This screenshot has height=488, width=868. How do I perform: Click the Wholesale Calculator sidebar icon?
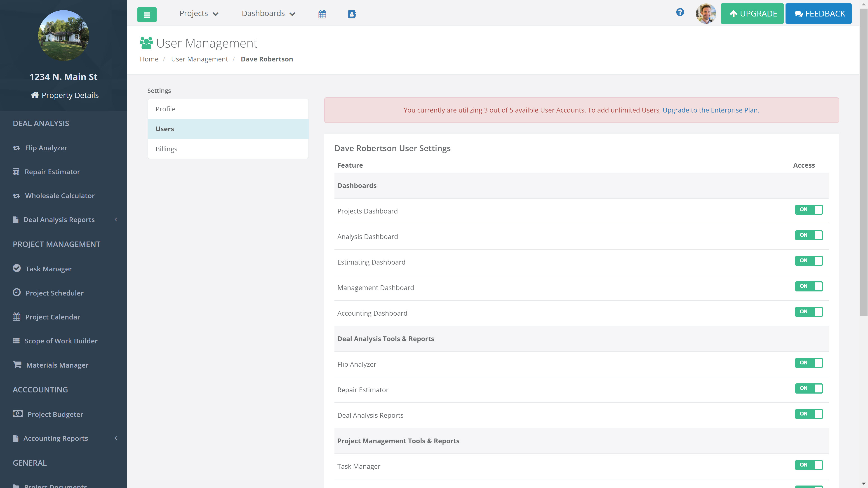(16, 196)
